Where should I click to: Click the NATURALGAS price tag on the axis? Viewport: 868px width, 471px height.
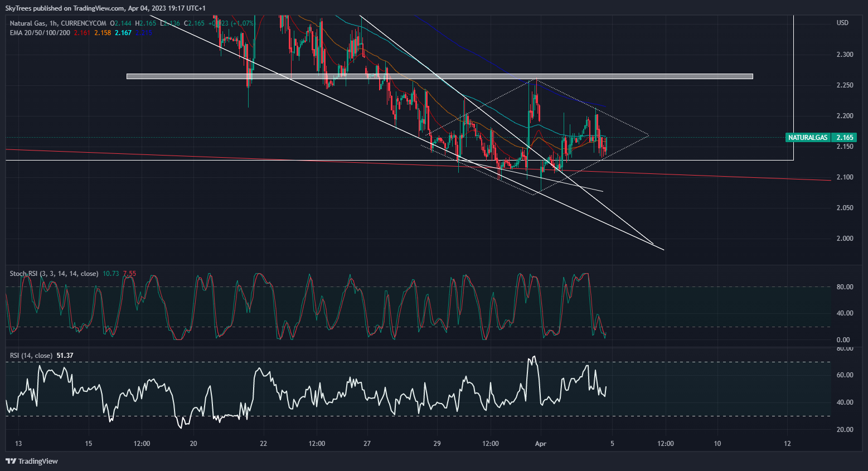tap(808, 137)
